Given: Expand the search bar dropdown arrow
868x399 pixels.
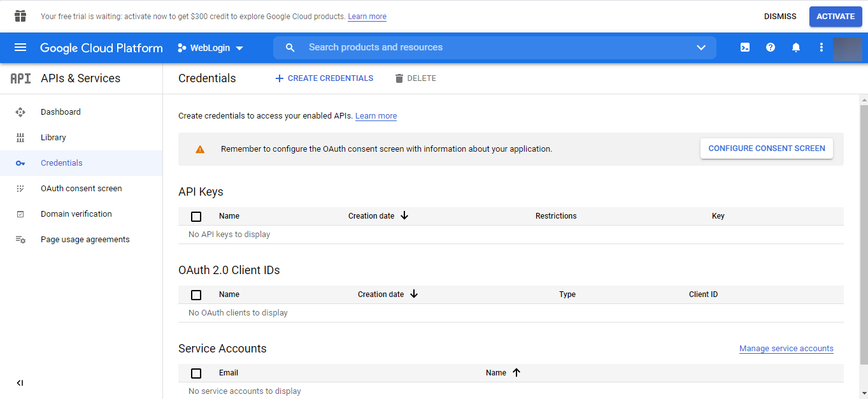Looking at the screenshot, I should tap(701, 48).
